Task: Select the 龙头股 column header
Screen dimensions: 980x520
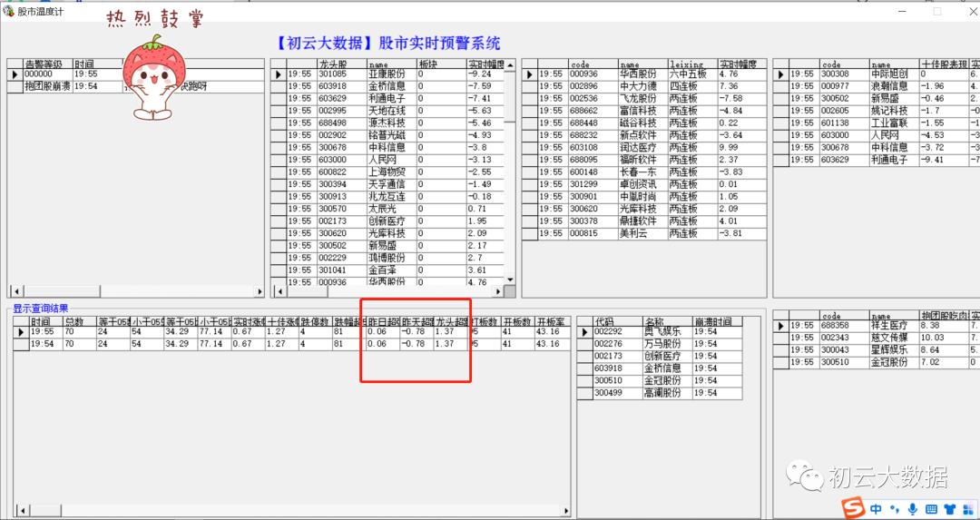Action: 342,64
